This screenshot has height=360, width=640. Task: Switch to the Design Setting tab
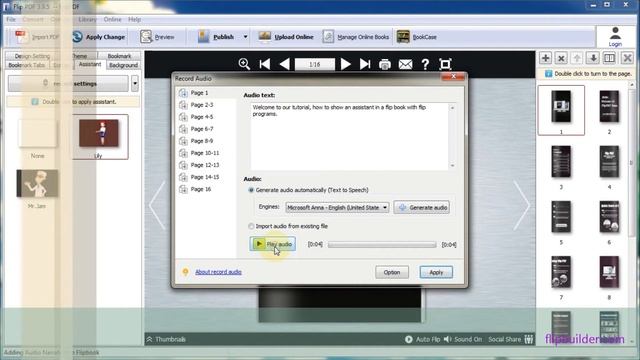point(32,56)
